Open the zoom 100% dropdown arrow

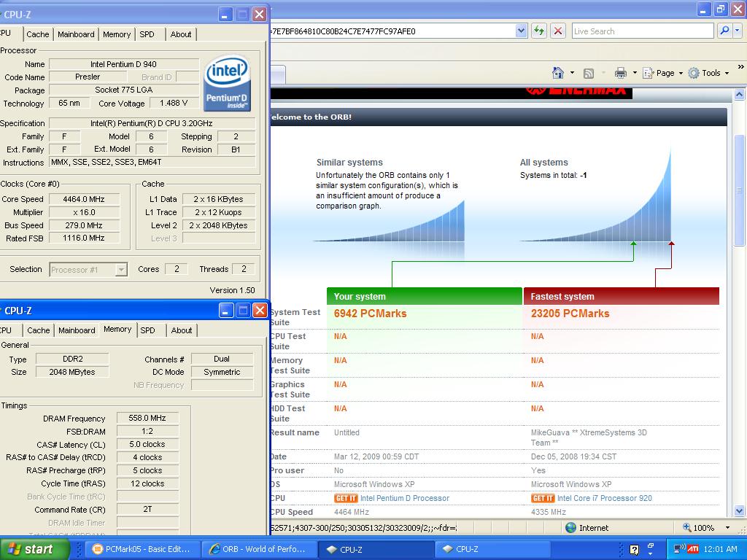(x=727, y=528)
